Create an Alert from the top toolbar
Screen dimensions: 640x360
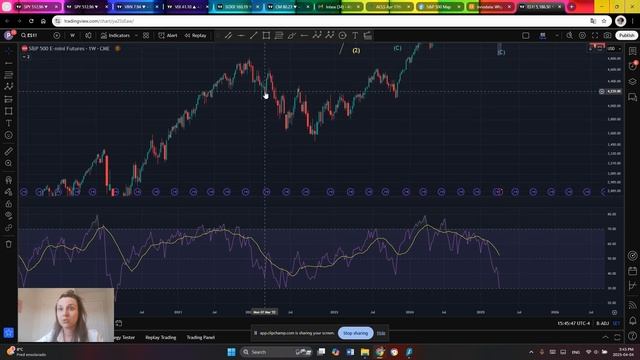click(x=168, y=36)
